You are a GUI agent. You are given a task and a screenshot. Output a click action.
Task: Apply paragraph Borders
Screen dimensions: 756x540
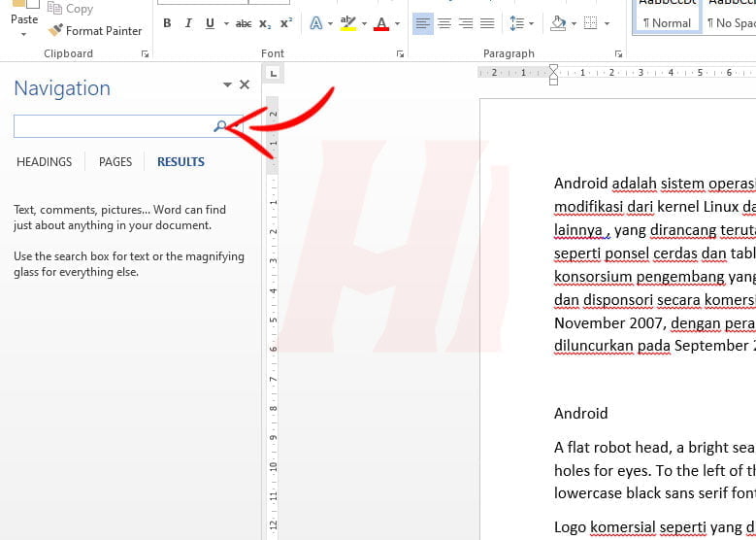[591, 23]
